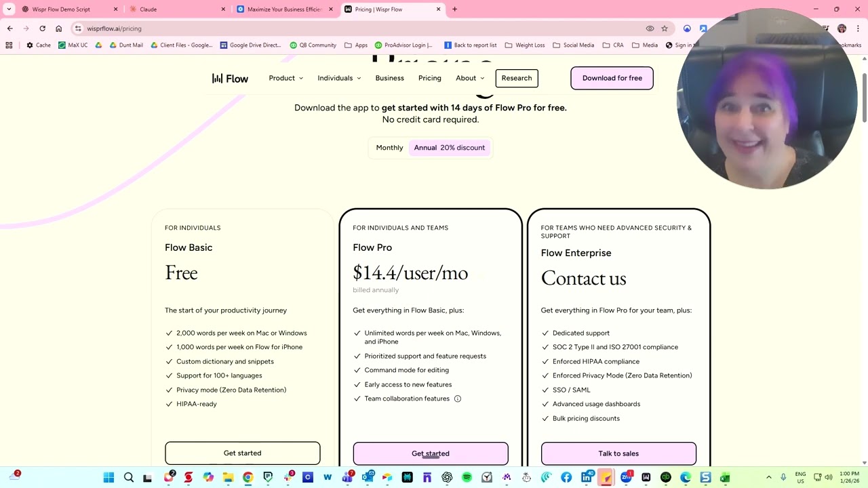Open the CRA bookmark folder
Viewport: 868px width, 488px height.
(612, 45)
